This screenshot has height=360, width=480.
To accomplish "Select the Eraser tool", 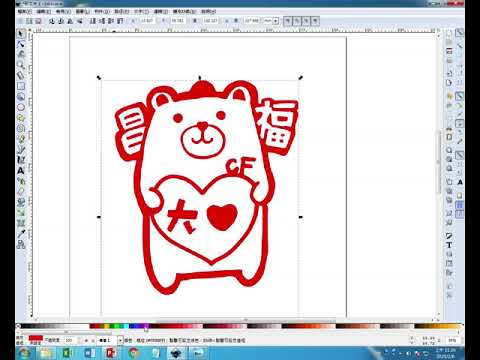I will [21, 192].
